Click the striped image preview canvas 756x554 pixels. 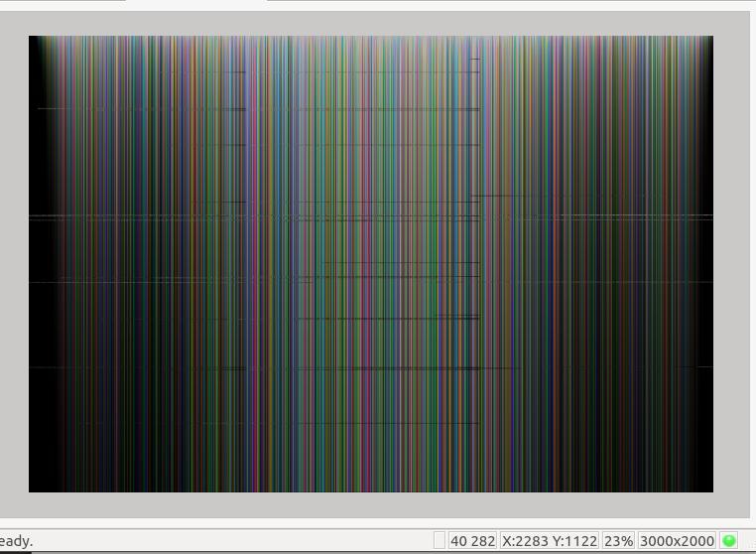(x=371, y=264)
